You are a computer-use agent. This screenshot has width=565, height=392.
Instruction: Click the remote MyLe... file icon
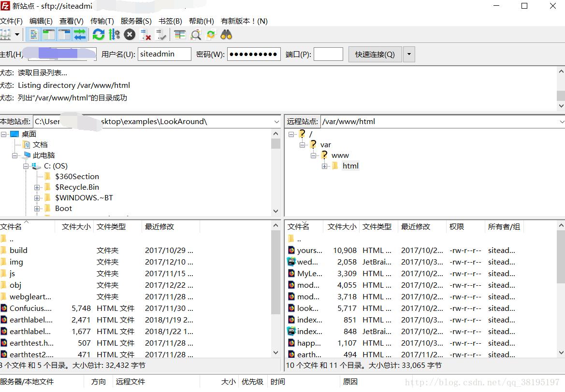(x=291, y=273)
